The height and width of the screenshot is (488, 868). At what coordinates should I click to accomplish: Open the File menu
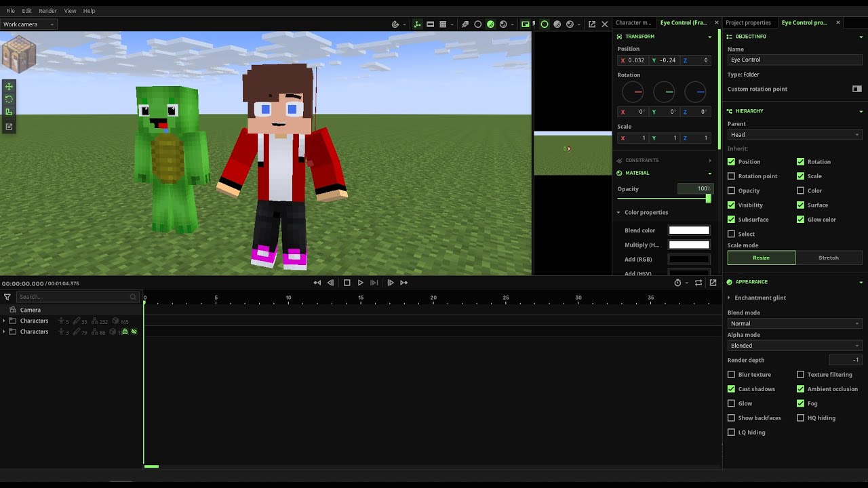10,11
